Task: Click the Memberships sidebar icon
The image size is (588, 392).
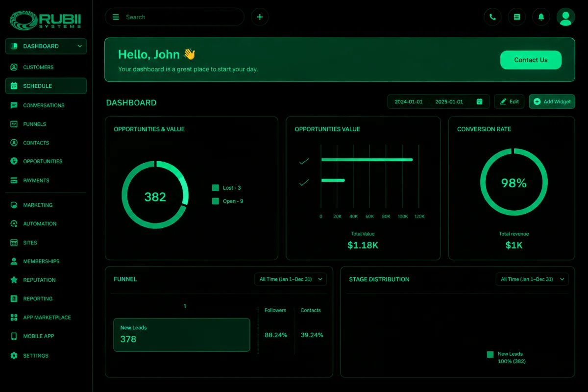Action: (x=14, y=261)
